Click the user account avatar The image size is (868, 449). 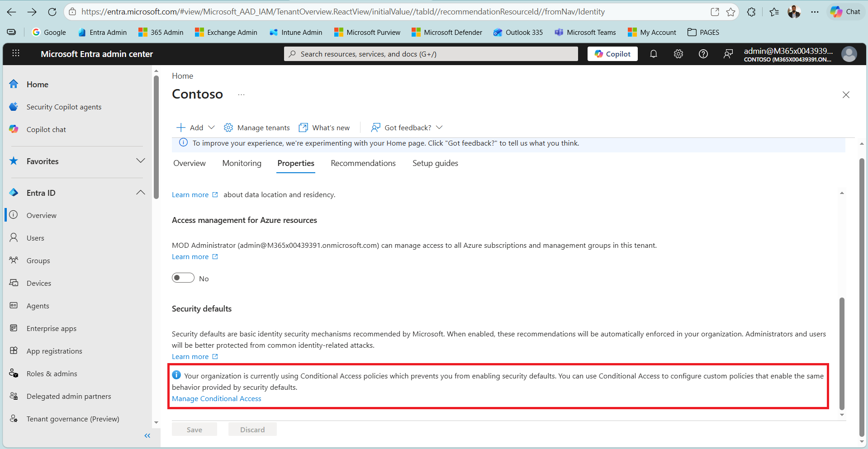pyautogui.click(x=849, y=54)
